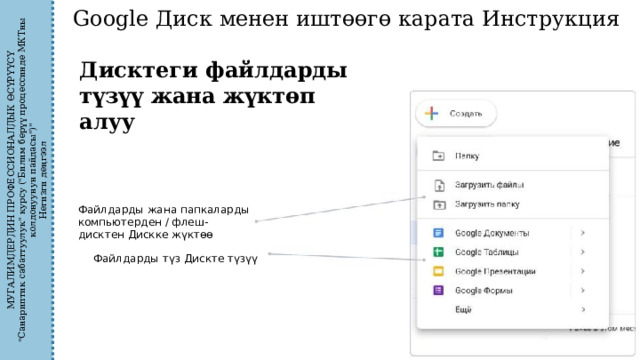Click the Создать button
The height and width of the screenshot is (360, 640).
point(456,113)
